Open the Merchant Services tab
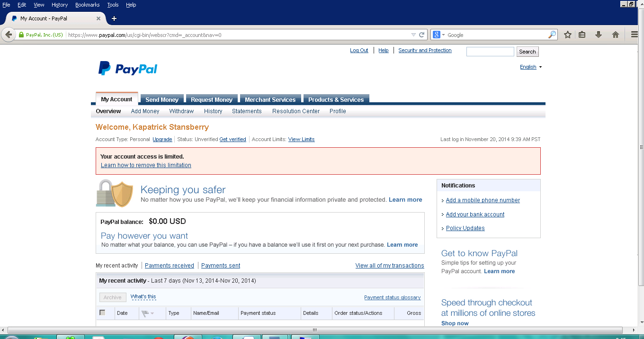The image size is (644, 339). pyautogui.click(x=270, y=99)
